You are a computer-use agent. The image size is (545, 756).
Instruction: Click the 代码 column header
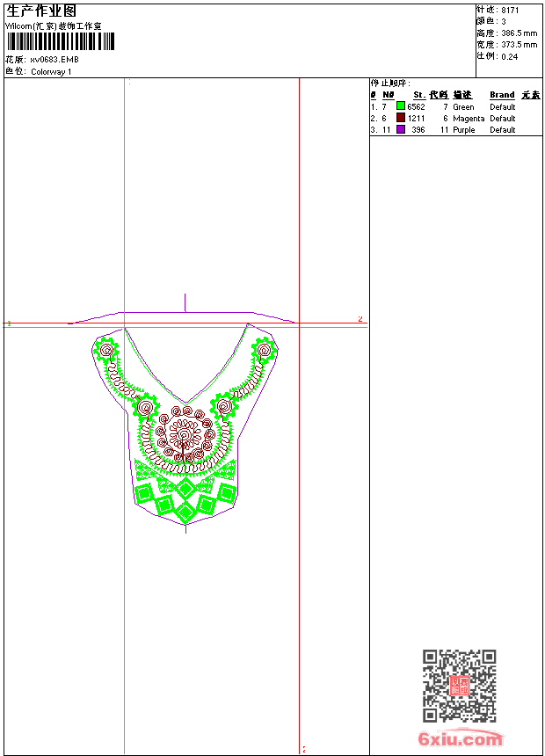click(x=439, y=95)
